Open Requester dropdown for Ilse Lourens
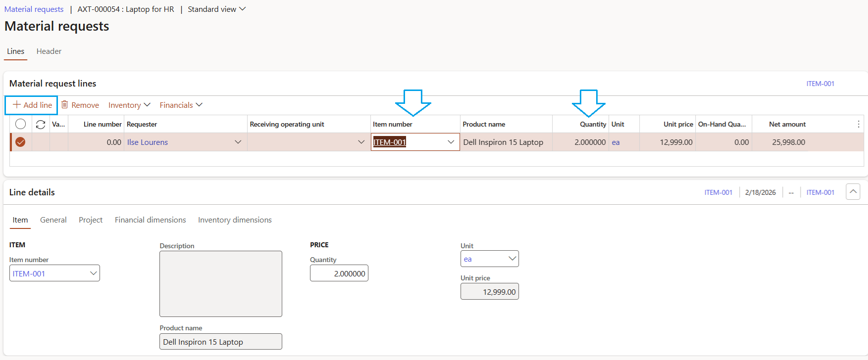Screen dimensions: 868x360 click(x=238, y=142)
